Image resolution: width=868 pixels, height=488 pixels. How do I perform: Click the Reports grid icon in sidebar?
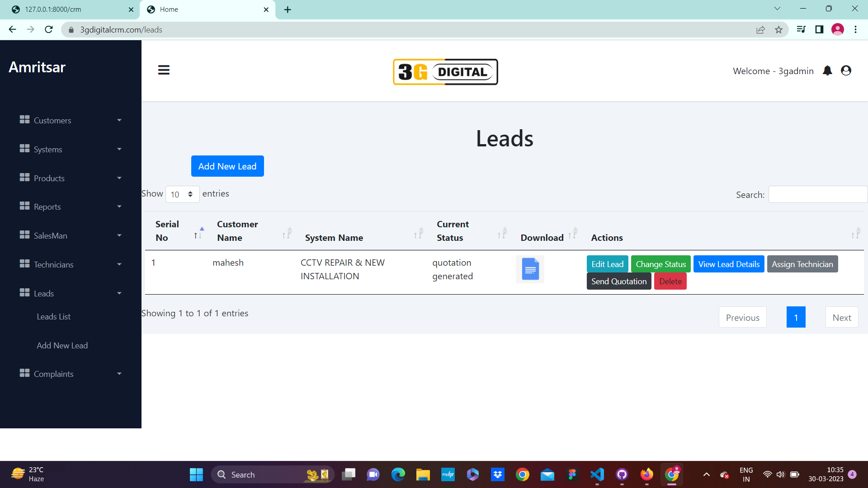24,206
